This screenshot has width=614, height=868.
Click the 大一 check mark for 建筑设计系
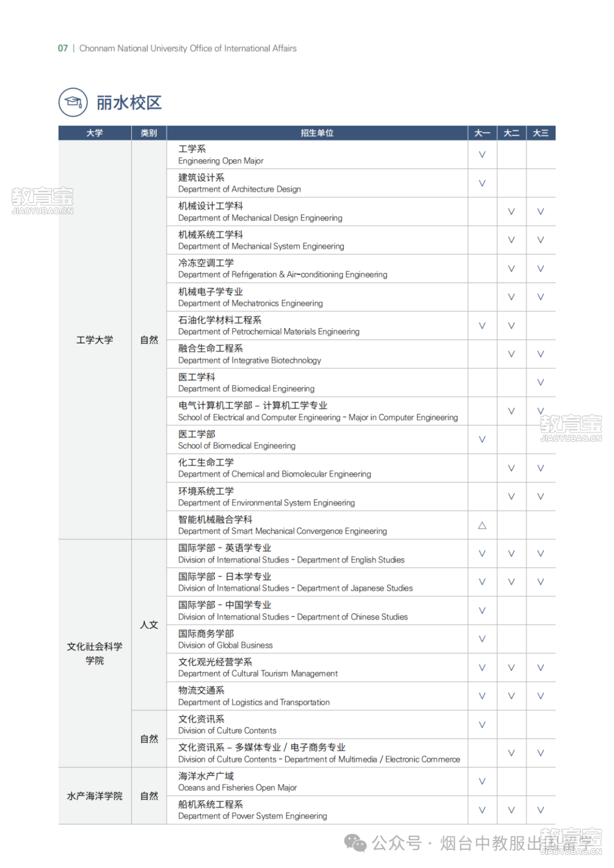(482, 183)
